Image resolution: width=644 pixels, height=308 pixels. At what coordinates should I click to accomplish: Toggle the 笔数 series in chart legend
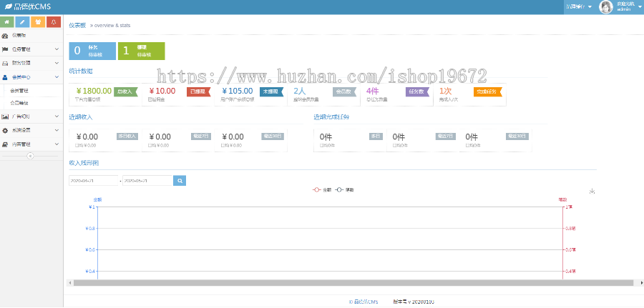point(345,190)
